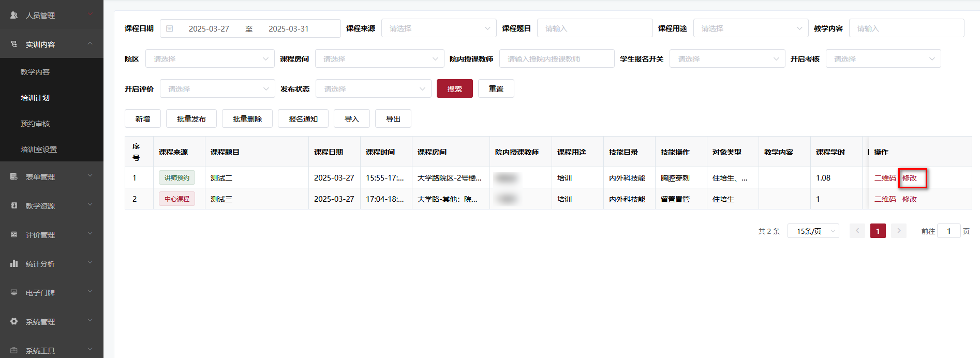
Task: Click 修改 for 测试二 row
Action: [910, 178]
